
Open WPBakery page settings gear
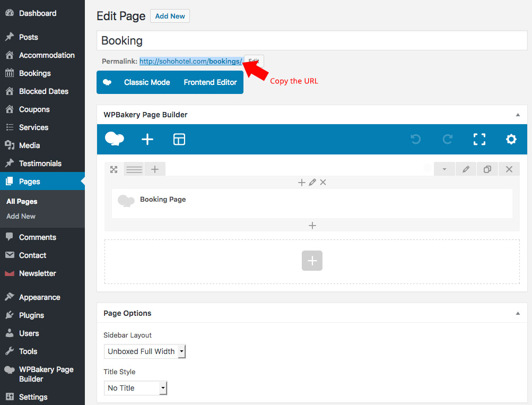tap(511, 139)
